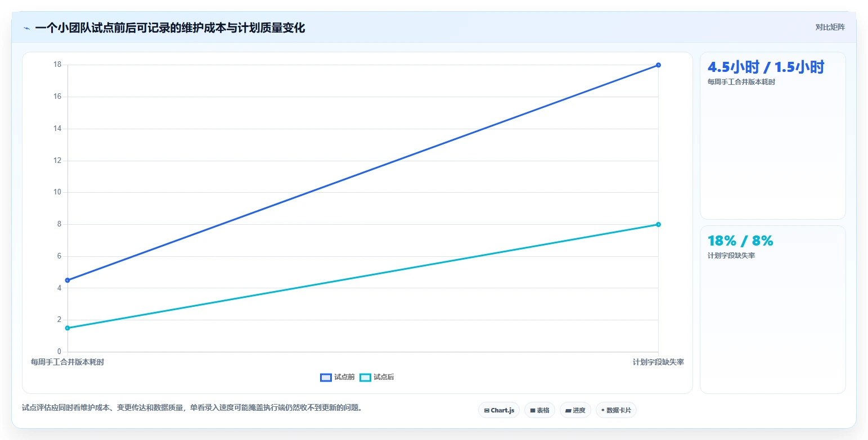Screen dimensions: 868x440
Task: Click the y-axis label 0
Action: (x=59, y=352)
